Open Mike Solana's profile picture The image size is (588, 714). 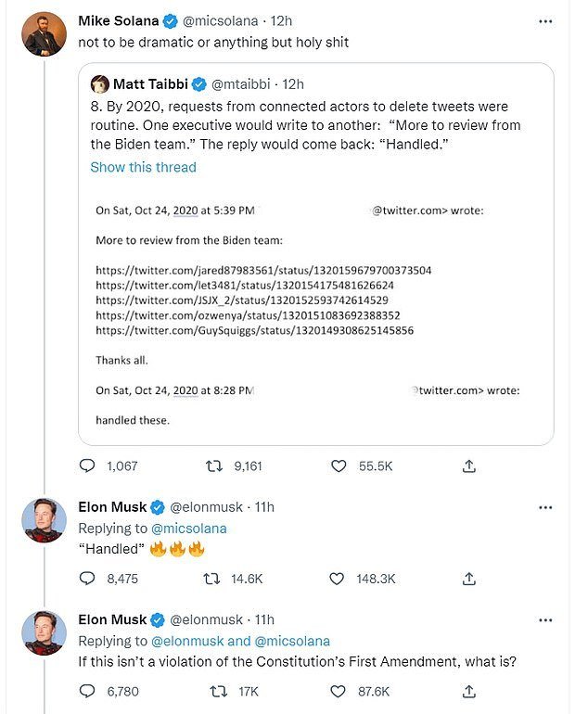(44, 34)
